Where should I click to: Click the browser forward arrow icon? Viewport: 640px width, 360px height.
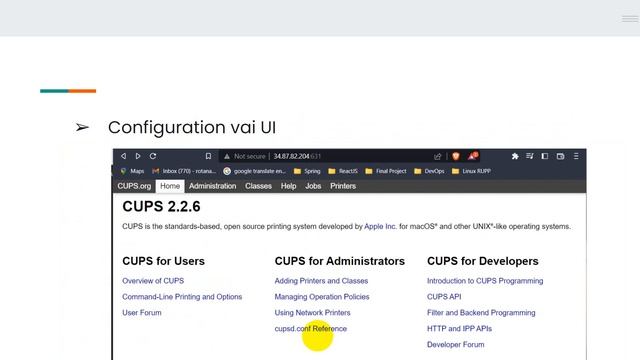pos(138,156)
